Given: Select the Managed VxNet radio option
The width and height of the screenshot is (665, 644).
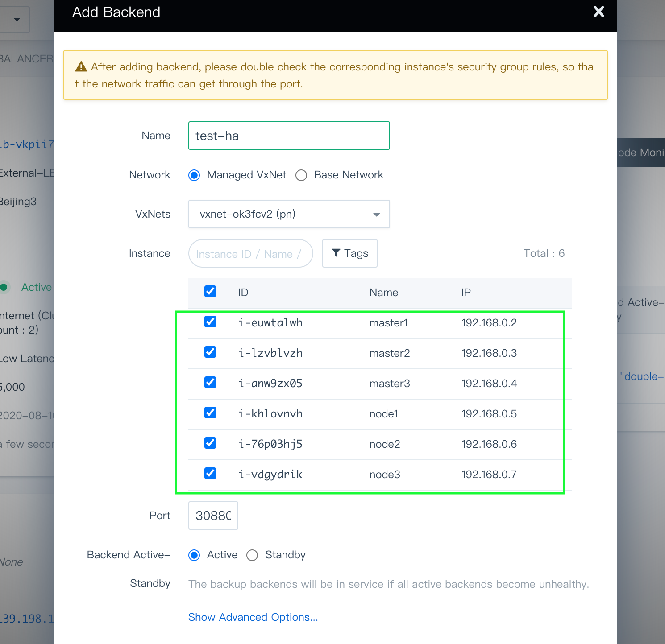Looking at the screenshot, I should pyautogui.click(x=194, y=175).
